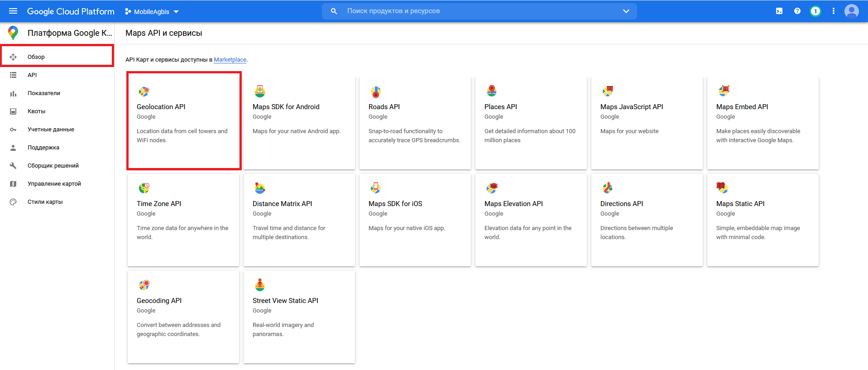868x370 pixels.
Task: Click the Maps Elevation API icon
Action: click(492, 188)
